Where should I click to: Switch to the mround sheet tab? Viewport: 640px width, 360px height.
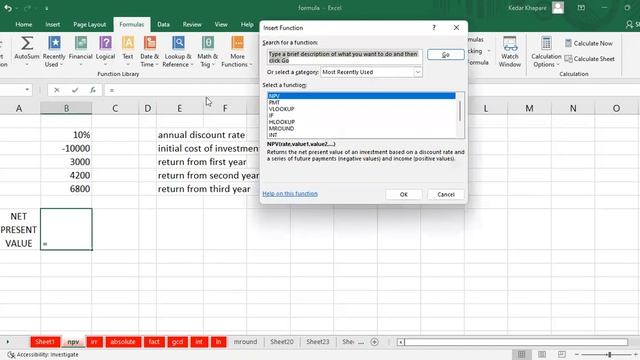(x=245, y=342)
